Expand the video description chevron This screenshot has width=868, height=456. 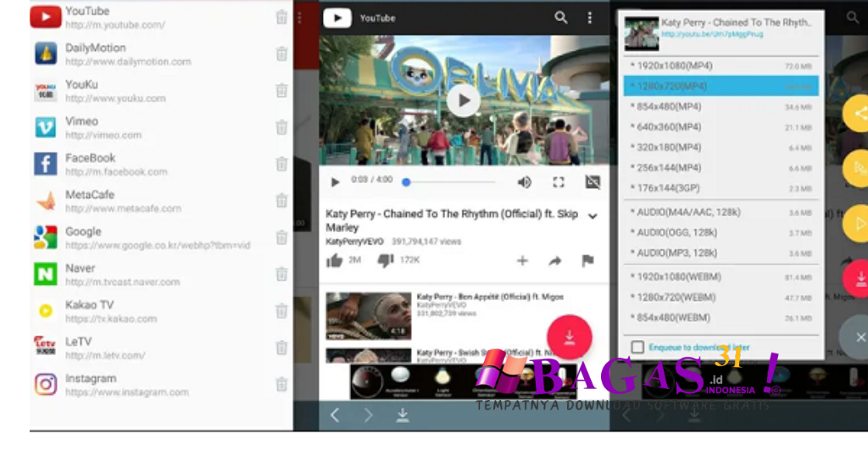593,216
